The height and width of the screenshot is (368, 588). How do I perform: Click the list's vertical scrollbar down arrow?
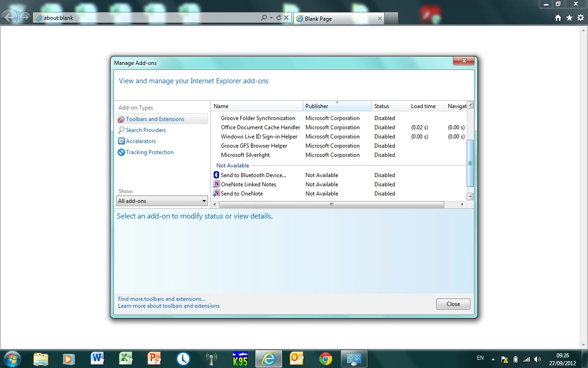(470, 196)
